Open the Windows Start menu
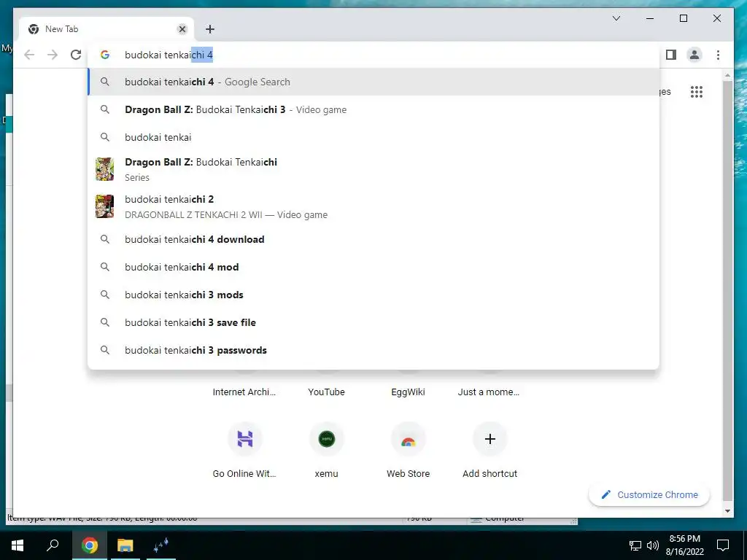The height and width of the screenshot is (560, 747). pyautogui.click(x=18, y=545)
